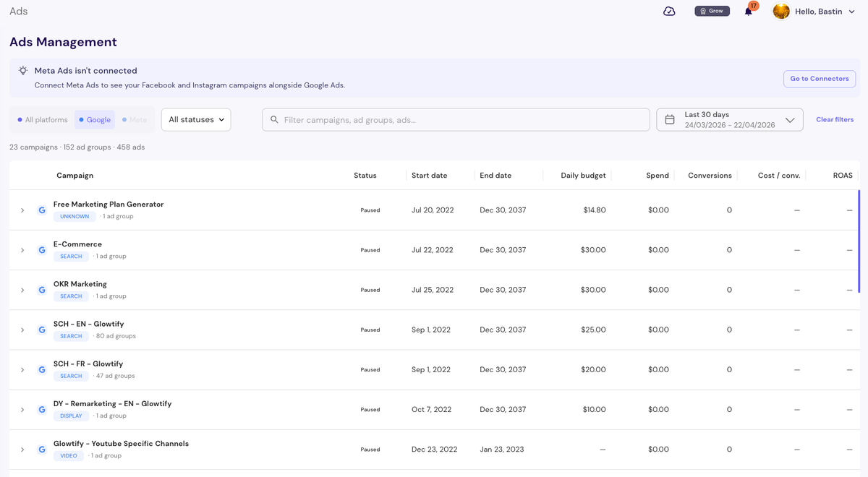Click the calendar icon in date range
868x477 pixels.
(670, 120)
